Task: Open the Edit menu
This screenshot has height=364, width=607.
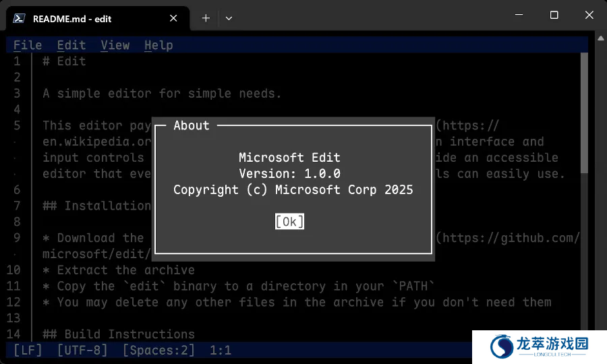Action: (x=71, y=45)
